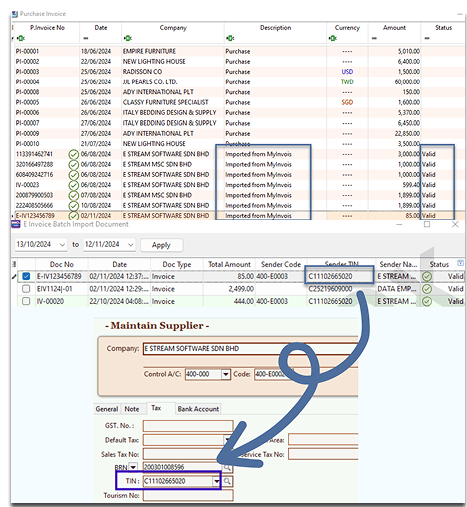
Task: Open the 12/11/2024 end date dropdown
Action: [131, 245]
